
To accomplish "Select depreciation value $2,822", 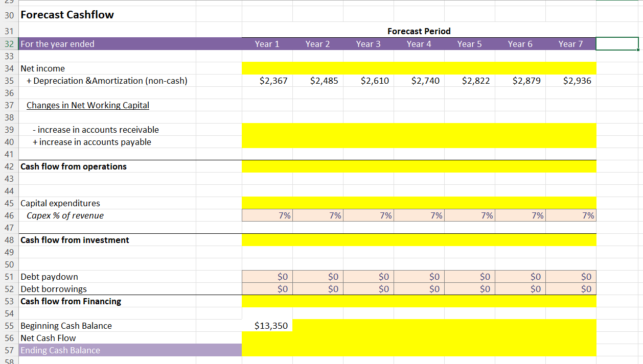I will (x=469, y=81).
